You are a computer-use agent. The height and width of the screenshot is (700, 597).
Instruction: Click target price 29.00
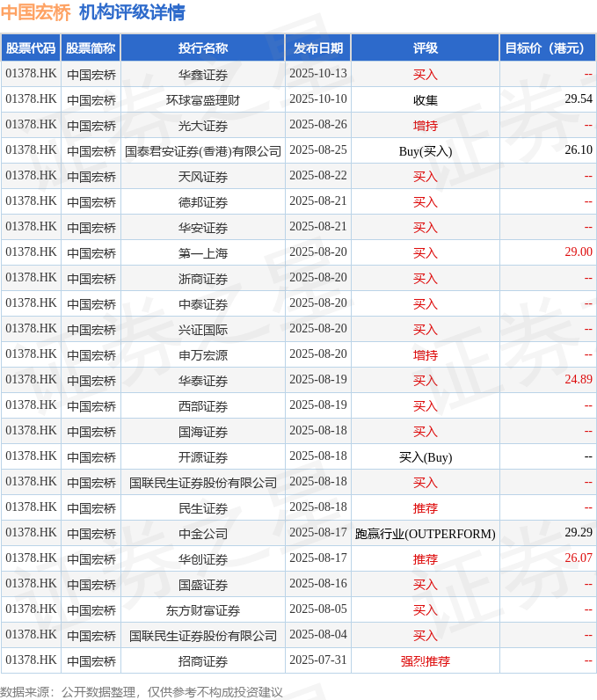[x=579, y=252]
